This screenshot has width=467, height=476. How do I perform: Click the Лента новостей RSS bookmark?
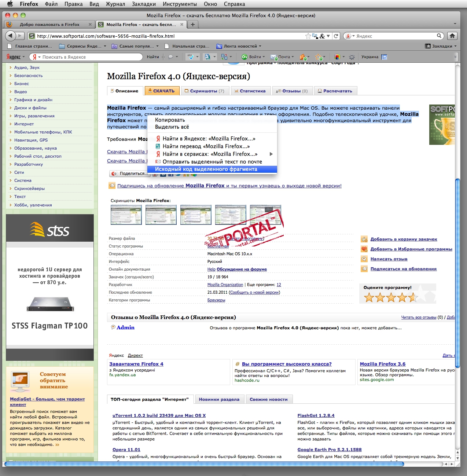point(239,46)
